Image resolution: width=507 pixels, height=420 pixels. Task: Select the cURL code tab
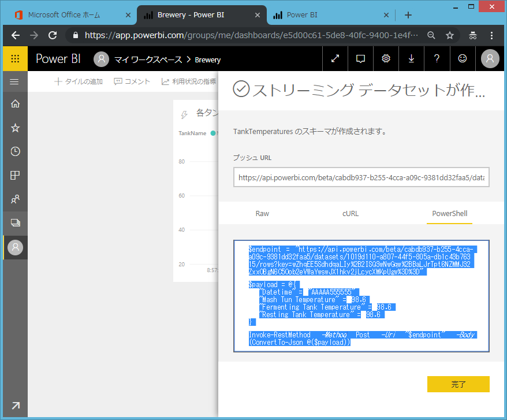point(351,214)
